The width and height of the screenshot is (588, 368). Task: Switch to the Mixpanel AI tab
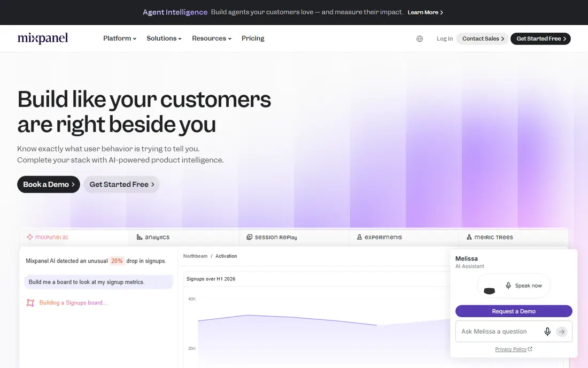point(75,237)
